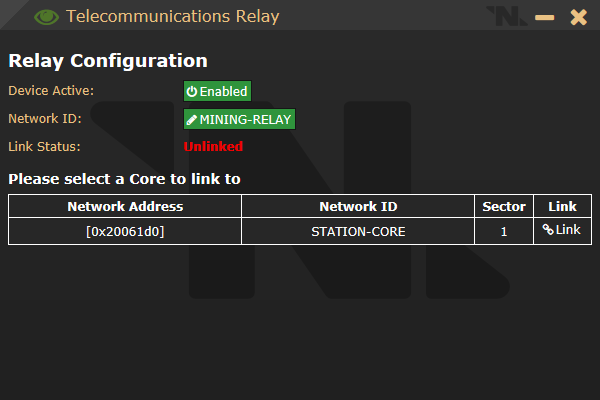Select the Network Address column header
The width and height of the screenshot is (600, 400).
(125, 206)
